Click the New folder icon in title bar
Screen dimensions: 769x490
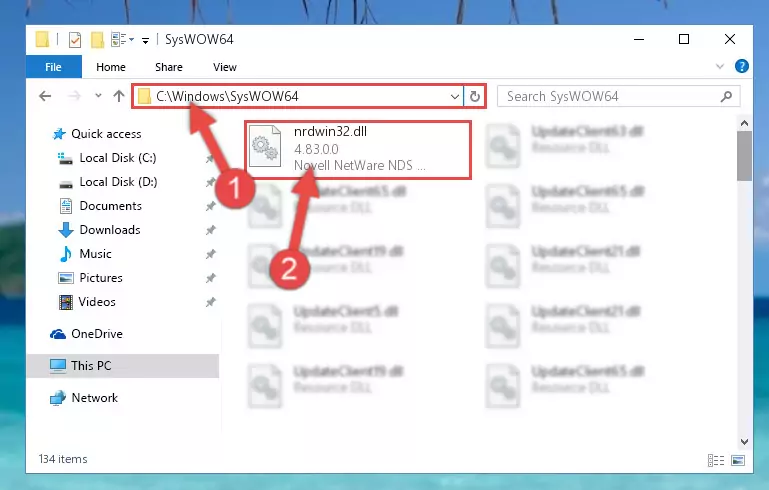(97, 40)
